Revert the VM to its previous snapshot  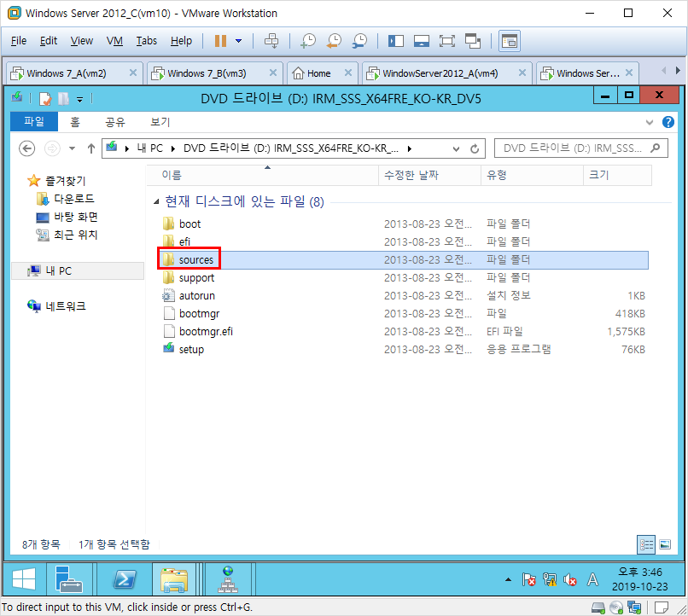point(334,41)
